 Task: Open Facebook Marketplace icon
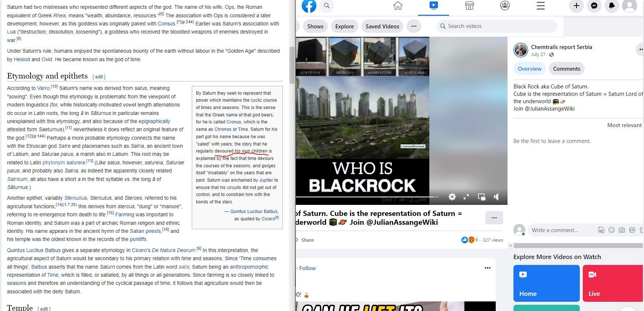click(x=469, y=6)
